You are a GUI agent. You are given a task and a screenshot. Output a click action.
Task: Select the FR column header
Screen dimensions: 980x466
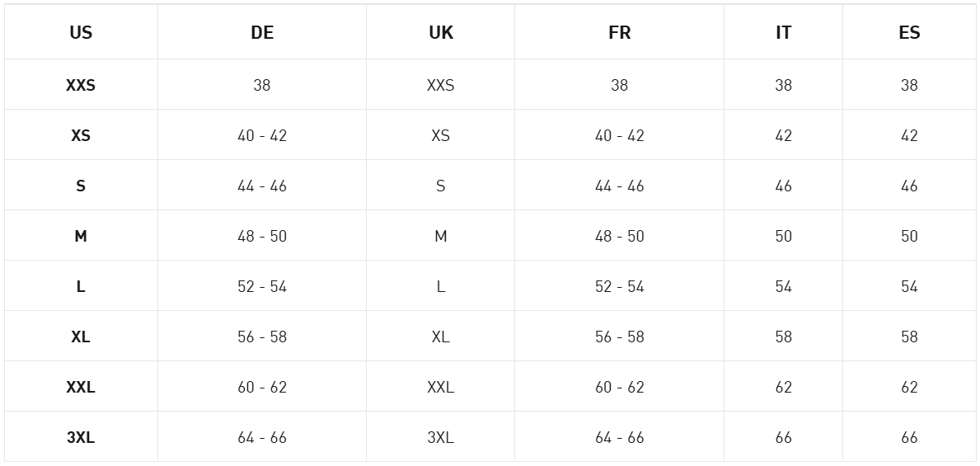point(619,32)
